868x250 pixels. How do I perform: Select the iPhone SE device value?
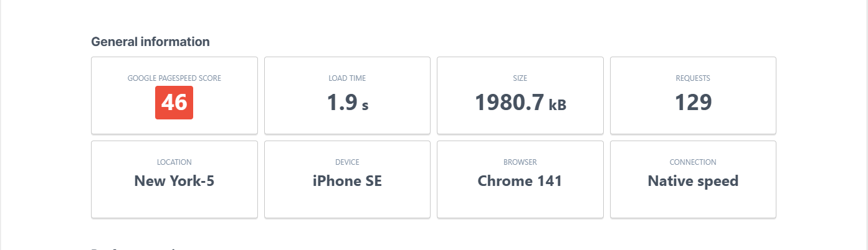coord(347,181)
